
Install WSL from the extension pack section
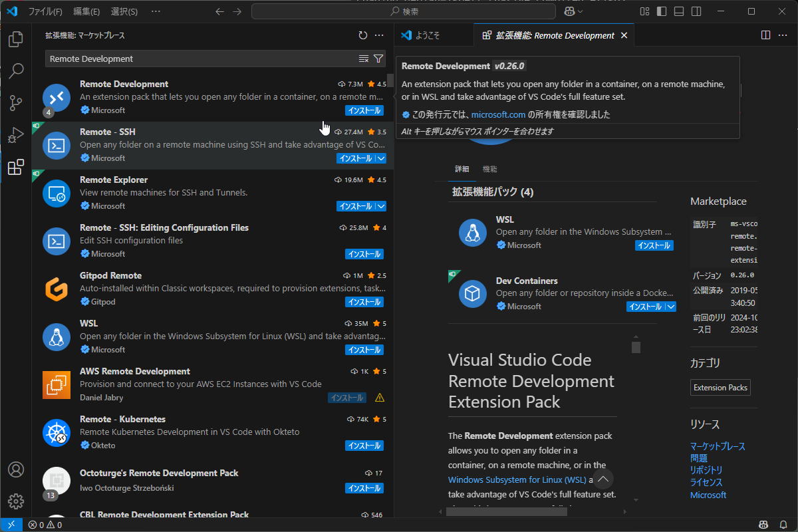[x=654, y=245]
